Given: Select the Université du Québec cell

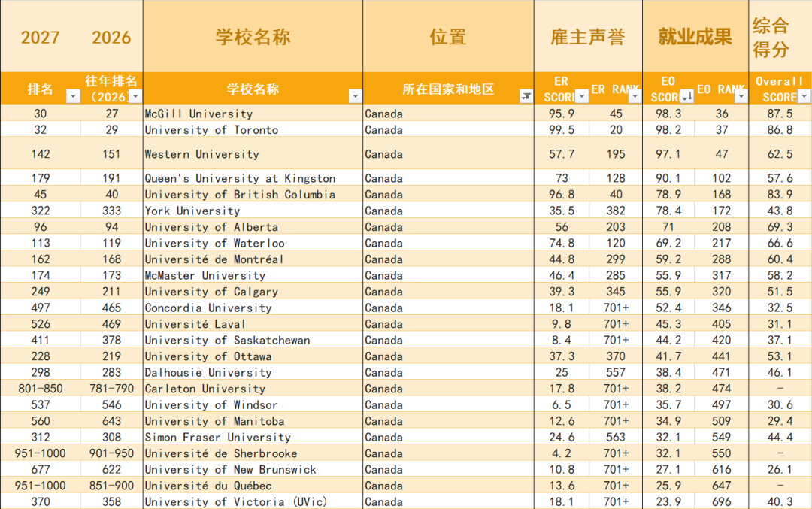Looking at the screenshot, I should pos(253,486).
